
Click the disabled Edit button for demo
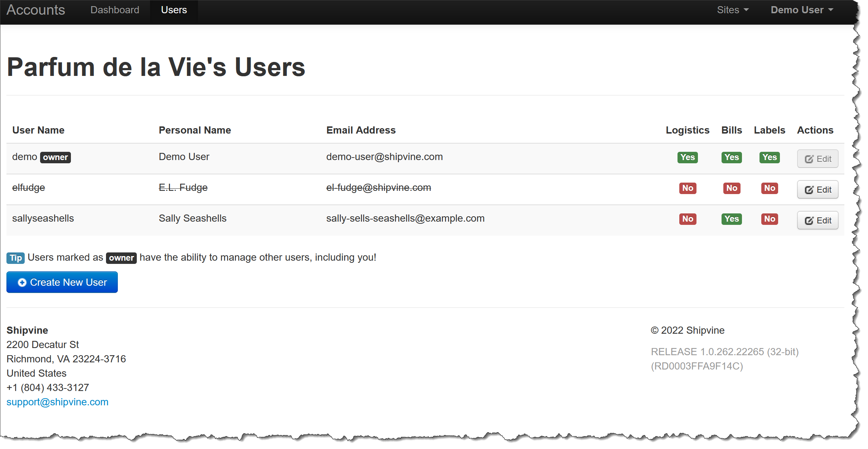[x=817, y=159]
